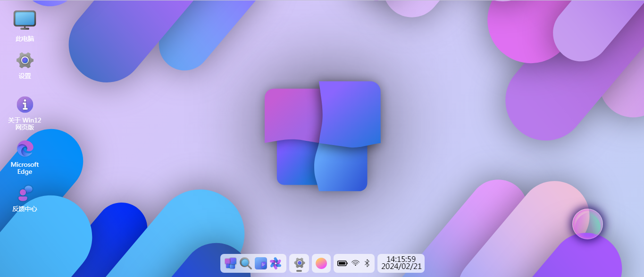Viewport: 644px width, 277px height.
Task: Open 关于 Win12 网页版 desktop icon
Action: pos(25,113)
